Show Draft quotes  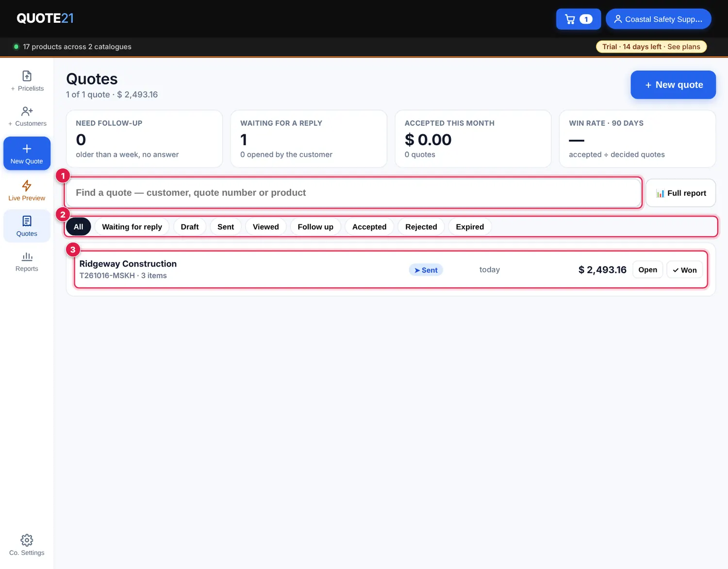tap(190, 227)
